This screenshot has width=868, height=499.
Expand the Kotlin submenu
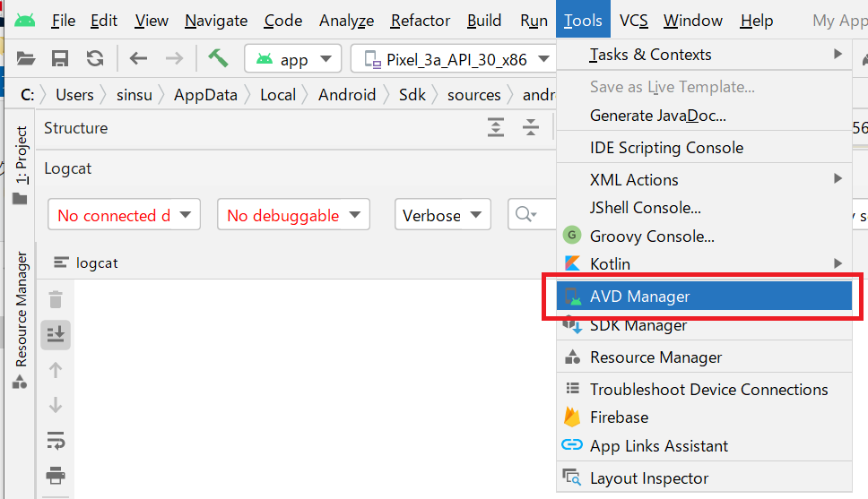838,263
